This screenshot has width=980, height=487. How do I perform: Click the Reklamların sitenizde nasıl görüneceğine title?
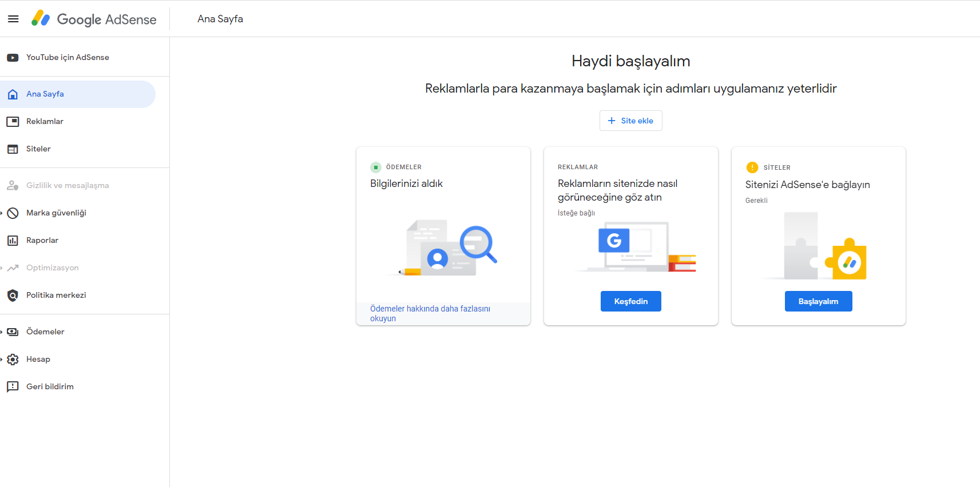tap(618, 190)
